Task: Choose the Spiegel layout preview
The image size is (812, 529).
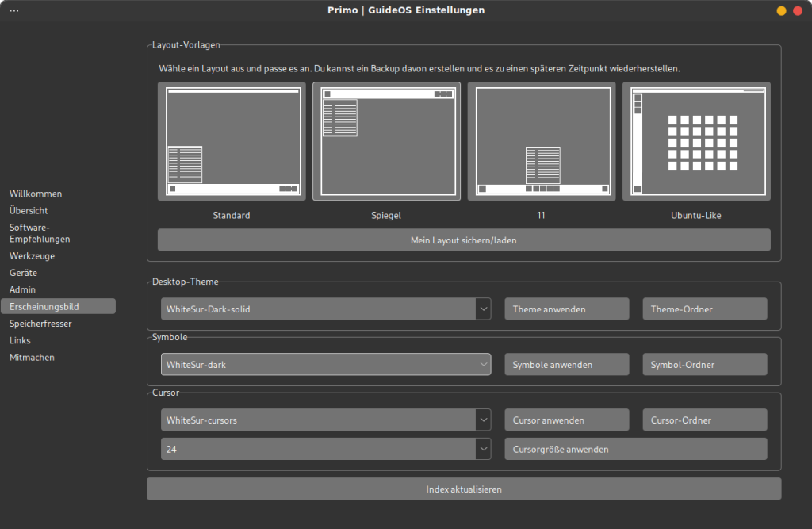Action: click(386, 141)
